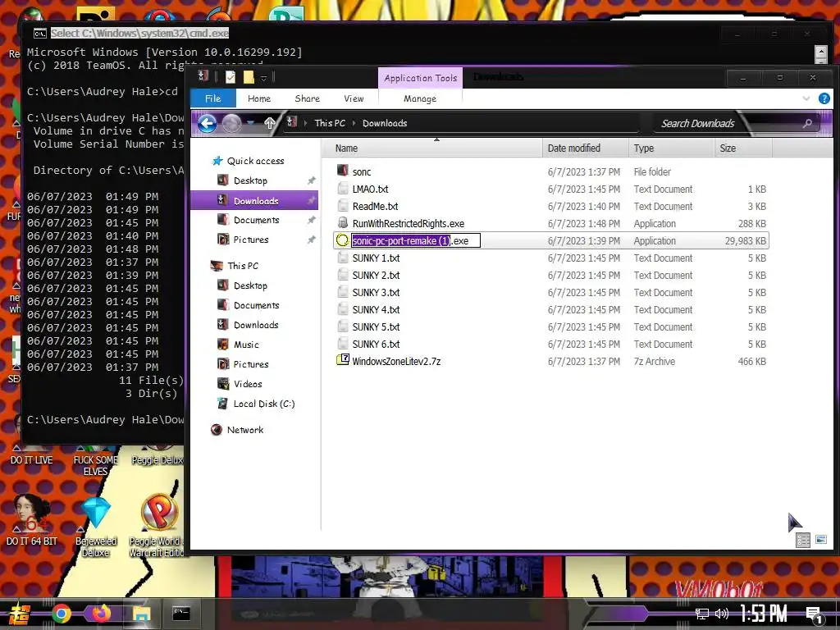Sort files by Date modified column
Image resolution: width=840 pixels, height=630 pixels.
(586, 148)
